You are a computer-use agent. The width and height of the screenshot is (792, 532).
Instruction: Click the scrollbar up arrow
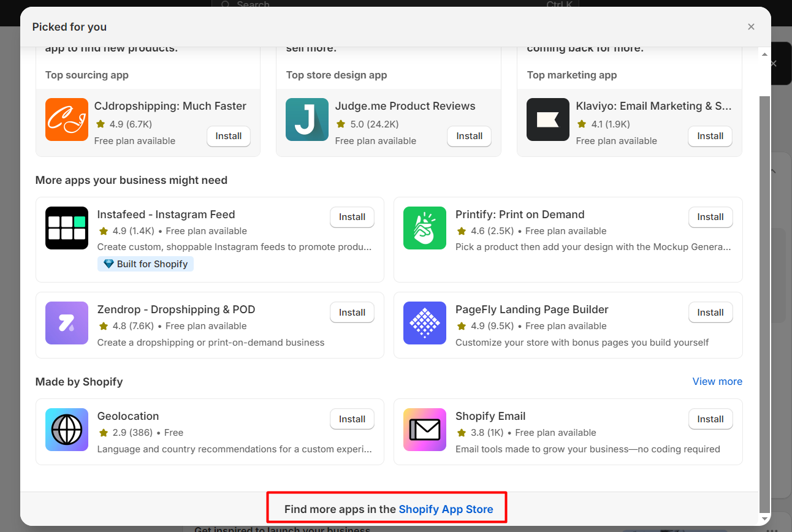764,55
